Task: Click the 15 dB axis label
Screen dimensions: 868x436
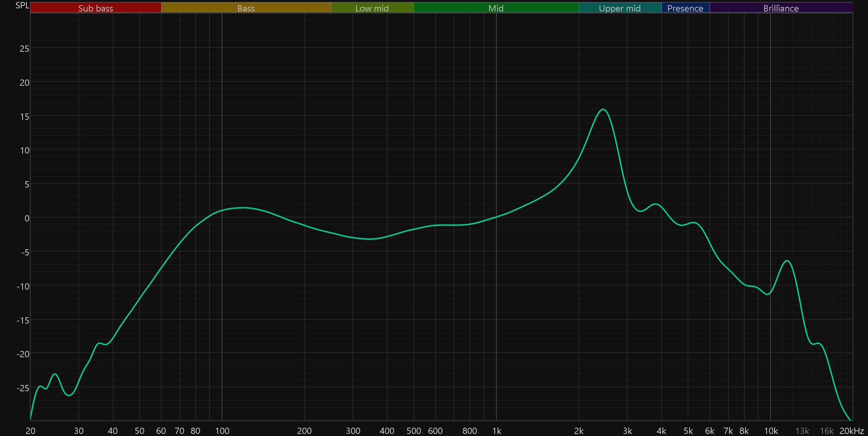Action: click(x=24, y=117)
